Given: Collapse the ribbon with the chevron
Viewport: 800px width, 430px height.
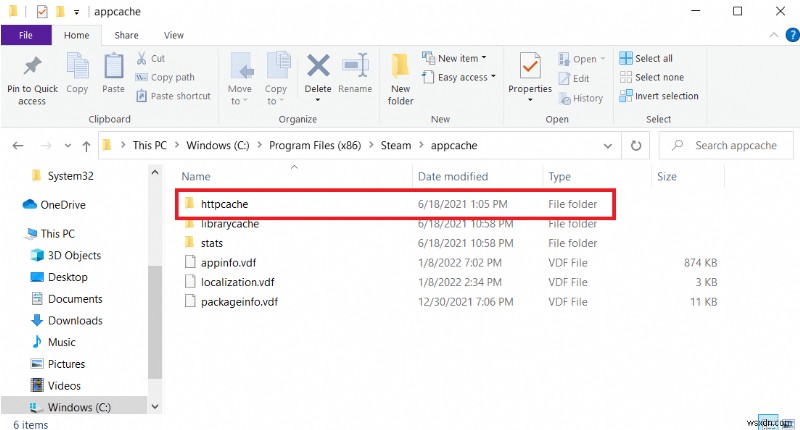Looking at the screenshot, I should point(773,35).
